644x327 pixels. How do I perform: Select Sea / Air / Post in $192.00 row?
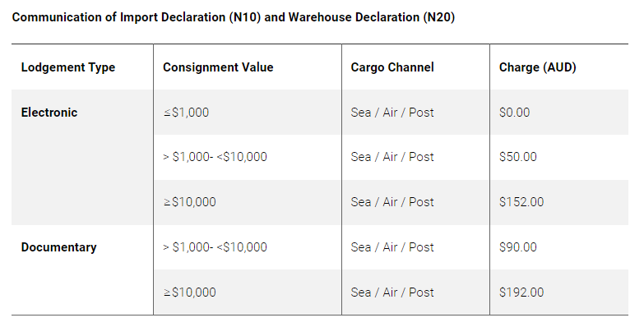coord(392,292)
